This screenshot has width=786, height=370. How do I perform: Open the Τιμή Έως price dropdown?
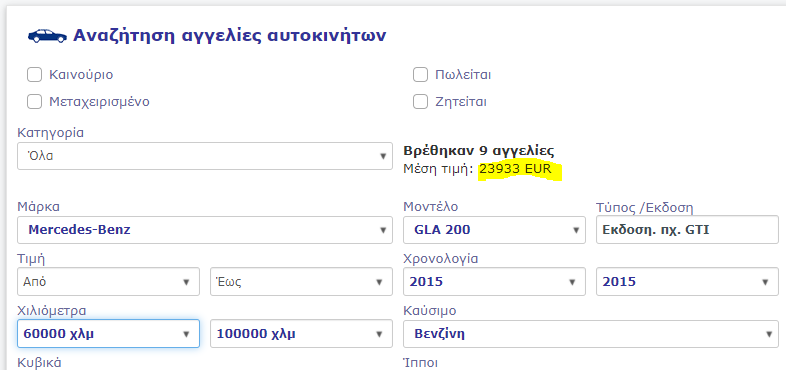(x=301, y=282)
